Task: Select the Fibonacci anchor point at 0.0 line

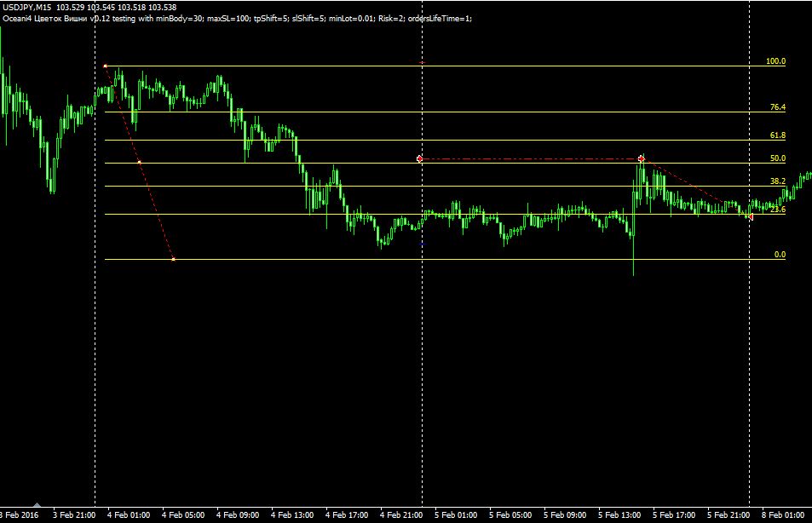Action: pos(174,260)
